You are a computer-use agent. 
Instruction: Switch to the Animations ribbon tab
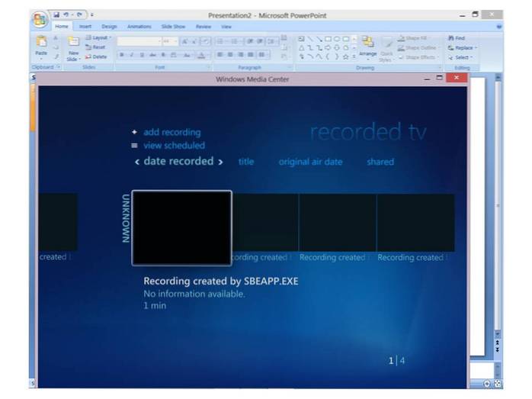[139, 26]
